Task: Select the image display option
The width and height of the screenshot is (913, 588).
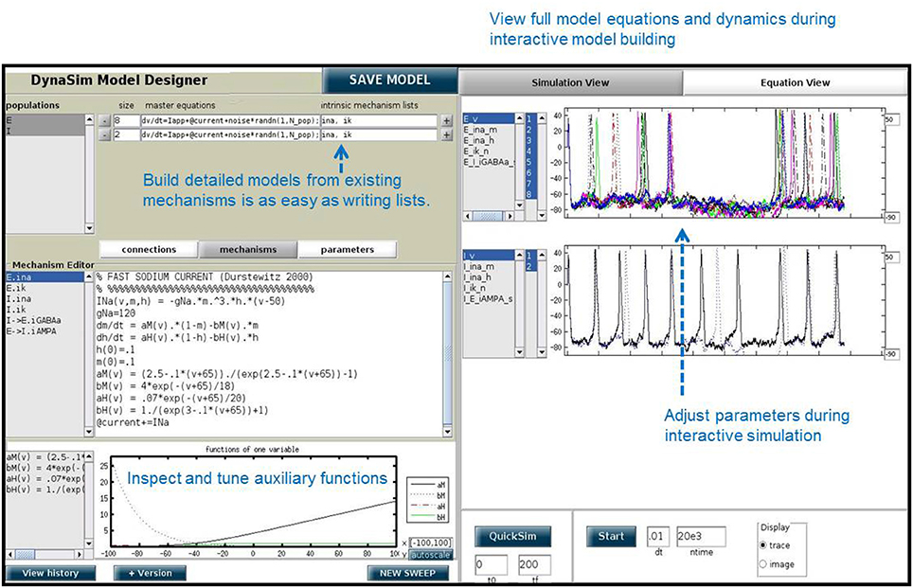Action: pos(762,564)
